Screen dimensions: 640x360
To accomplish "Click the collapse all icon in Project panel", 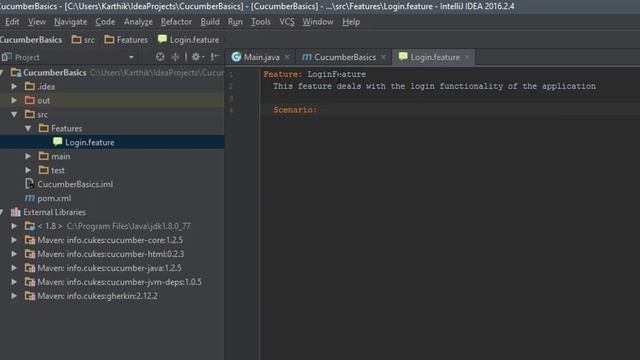I will [175, 57].
